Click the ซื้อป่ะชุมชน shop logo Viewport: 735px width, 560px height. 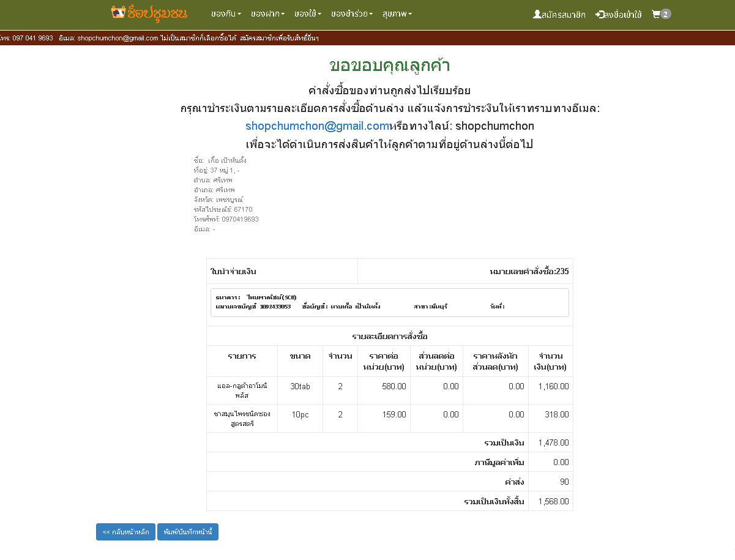149,13
